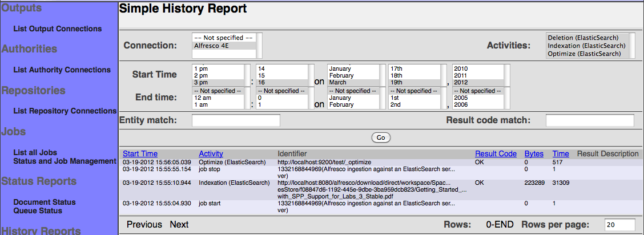Screen dimensions: 644x235
Task: Sort results by Start Time column
Action: click(140, 153)
